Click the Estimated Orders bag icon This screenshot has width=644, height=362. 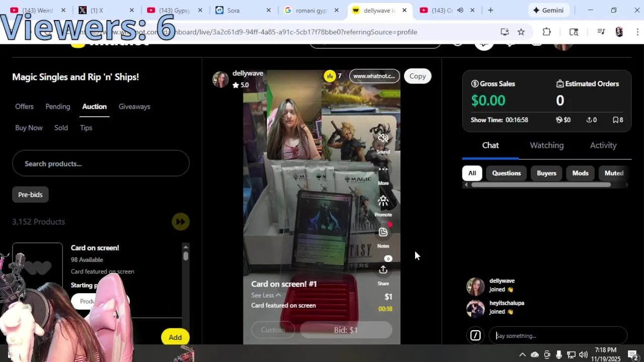tap(560, 84)
